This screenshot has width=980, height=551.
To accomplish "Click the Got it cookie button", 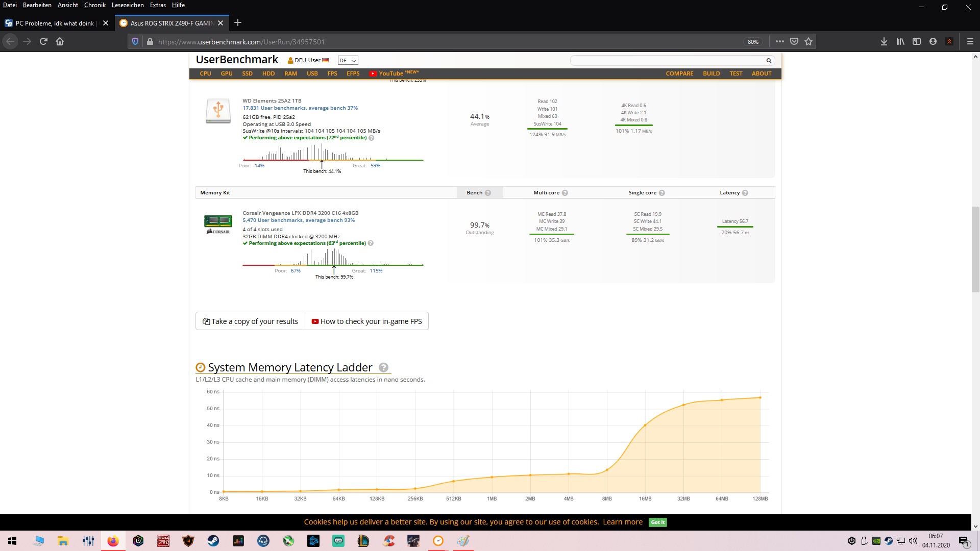I will (x=657, y=522).
